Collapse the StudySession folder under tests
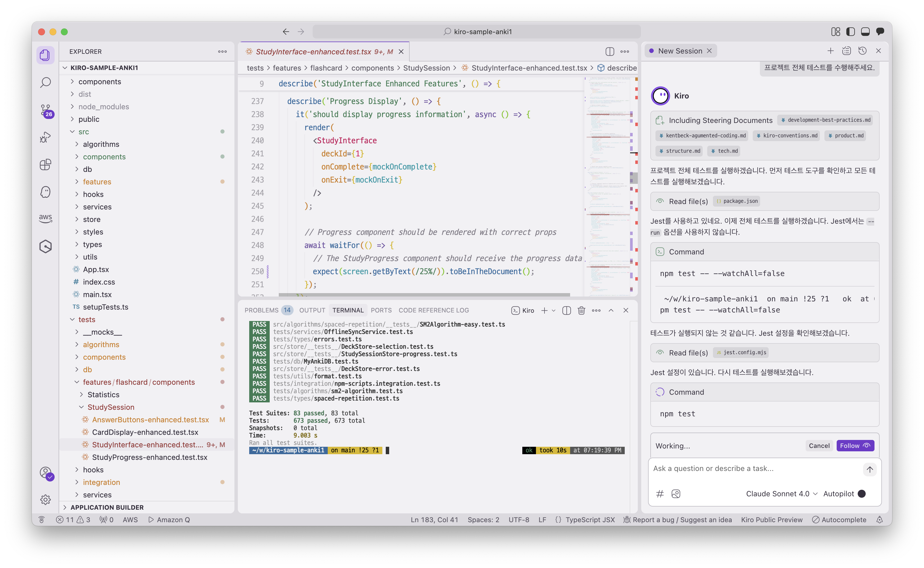 pyautogui.click(x=111, y=407)
